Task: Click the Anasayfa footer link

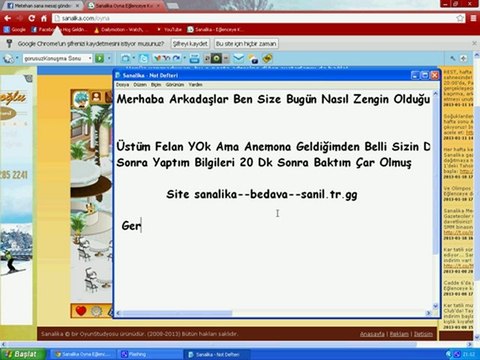Action: tap(372, 334)
